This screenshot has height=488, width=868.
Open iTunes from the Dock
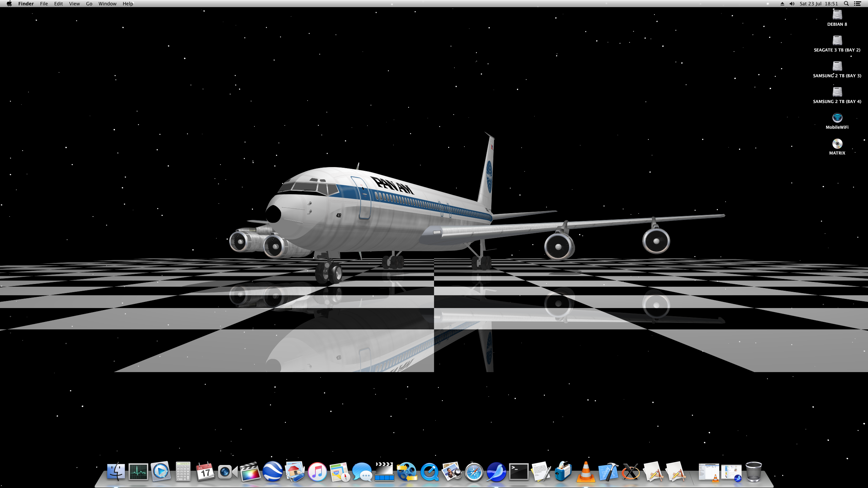click(317, 471)
